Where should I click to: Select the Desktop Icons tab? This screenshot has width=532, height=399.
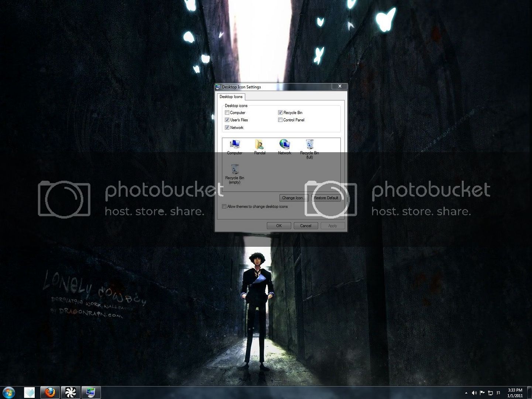coord(231,97)
